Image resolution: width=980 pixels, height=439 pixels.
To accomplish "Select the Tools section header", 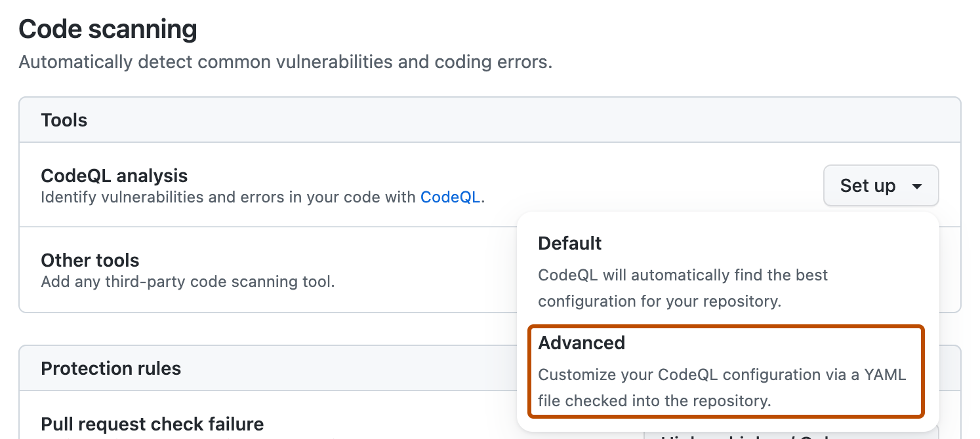I will (64, 120).
